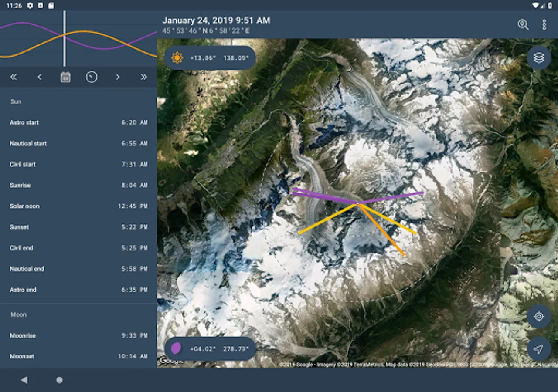558x392 pixels.
Task: Step forward with single-right chevron
Action: 118,77
